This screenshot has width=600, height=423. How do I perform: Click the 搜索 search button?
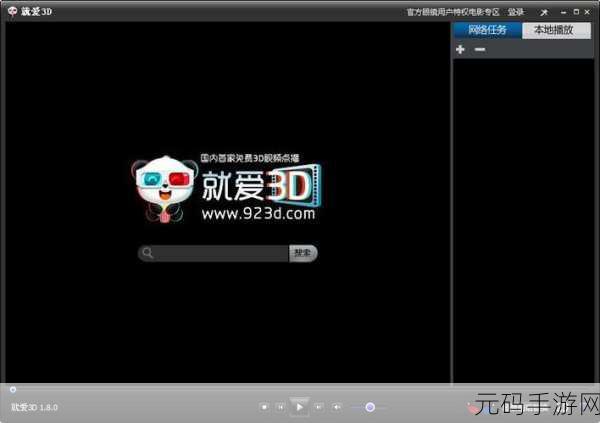pos(303,253)
